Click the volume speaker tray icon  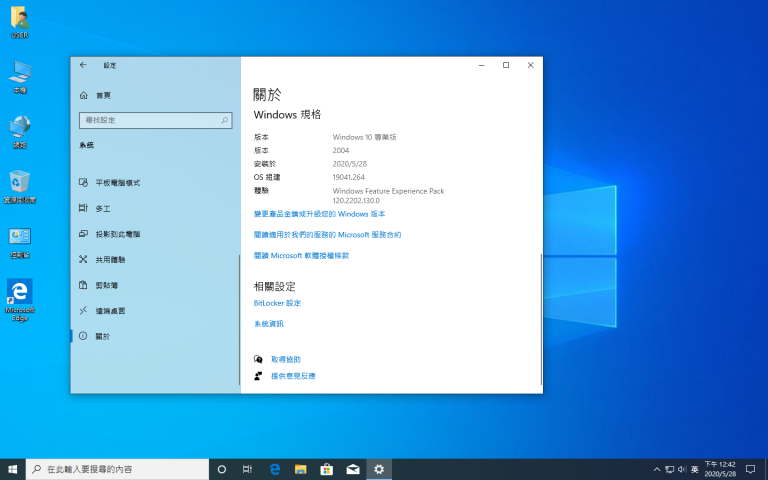[x=682, y=469]
